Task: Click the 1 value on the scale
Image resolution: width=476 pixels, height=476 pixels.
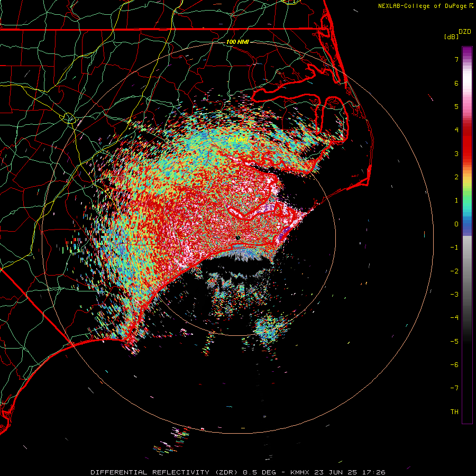Action: [456, 200]
